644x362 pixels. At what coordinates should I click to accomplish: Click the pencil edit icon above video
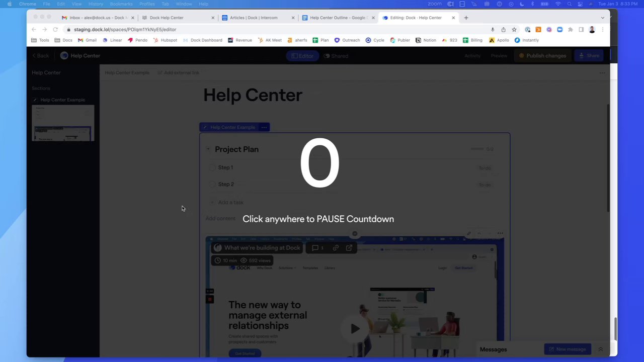(x=468, y=233)
